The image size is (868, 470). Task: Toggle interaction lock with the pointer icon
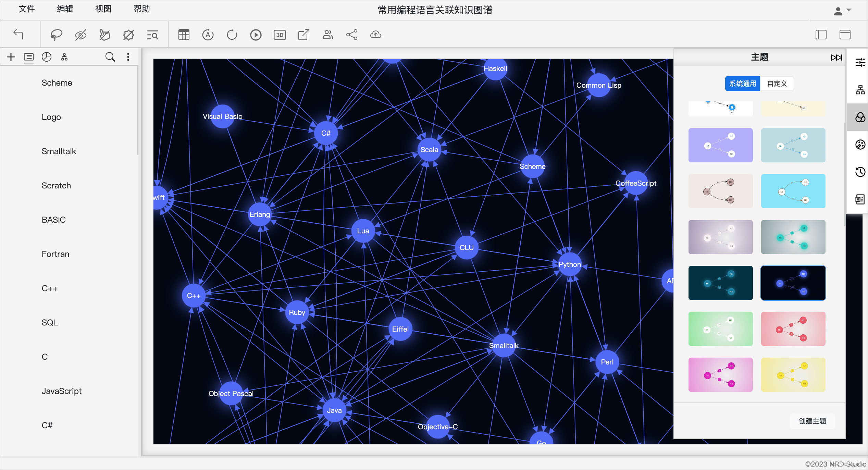point(104,34)
